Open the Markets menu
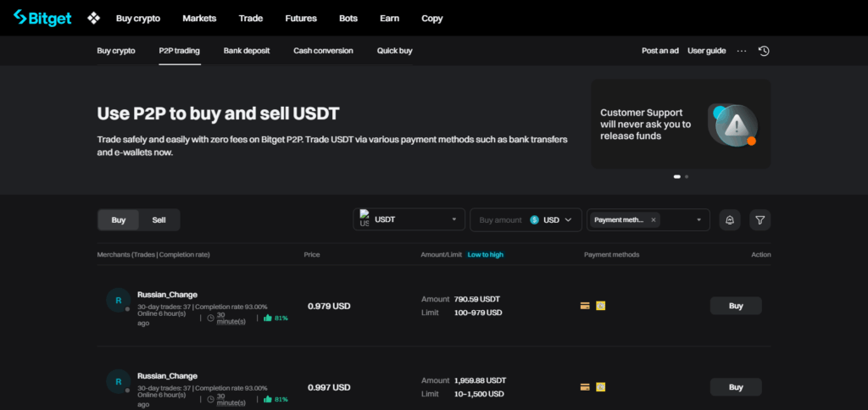The height and width of the screenshot is (410, 868). [x=199, y=19]
